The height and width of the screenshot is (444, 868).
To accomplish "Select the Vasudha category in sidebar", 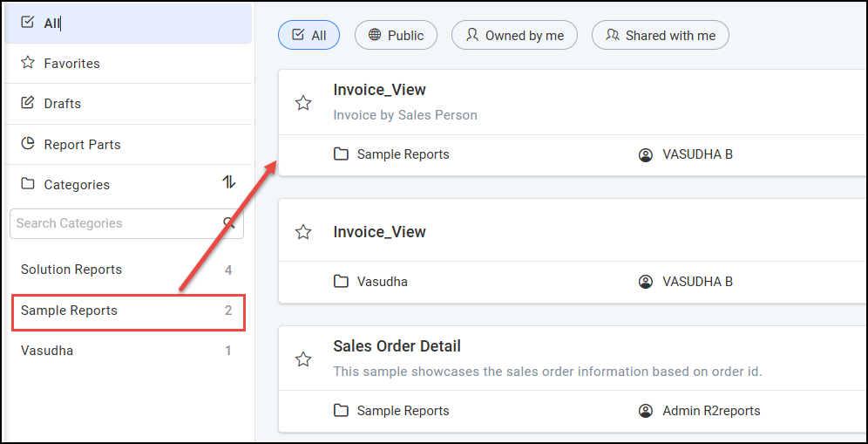I will [x=47, y=351].
